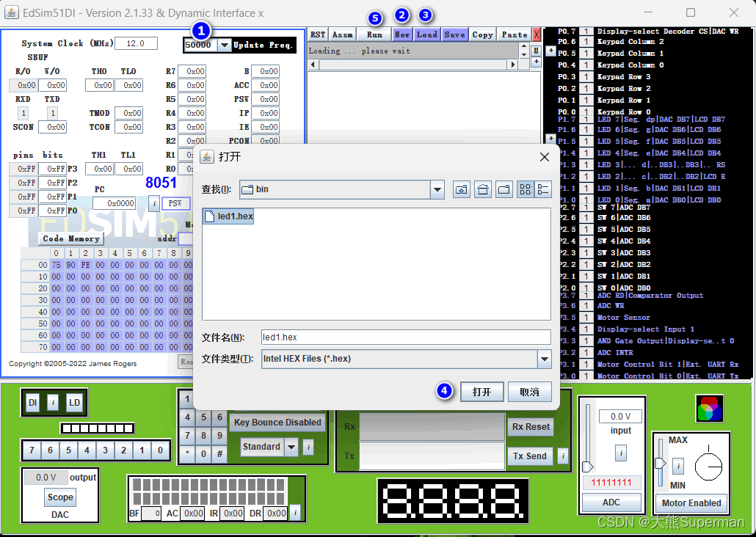Click the Code Memory button

(x=71, y=238)
